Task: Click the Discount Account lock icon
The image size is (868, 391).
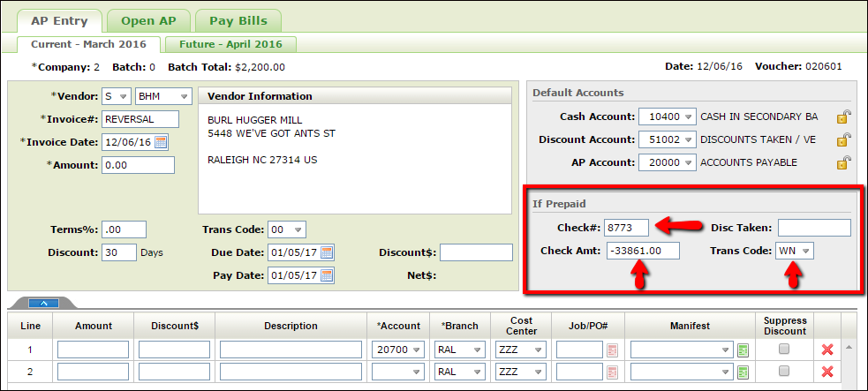Action: (x=844, y=139)
